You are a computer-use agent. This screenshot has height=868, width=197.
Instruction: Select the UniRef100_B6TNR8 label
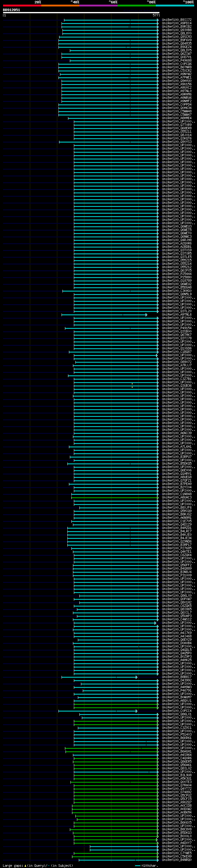pyautogui.click(x=176, y=67)
